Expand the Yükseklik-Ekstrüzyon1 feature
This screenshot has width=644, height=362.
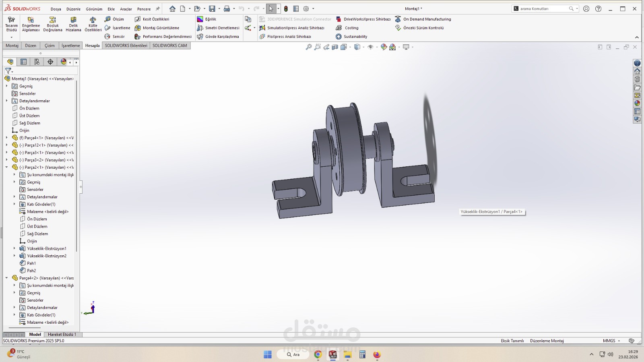(x=14, y=248)
